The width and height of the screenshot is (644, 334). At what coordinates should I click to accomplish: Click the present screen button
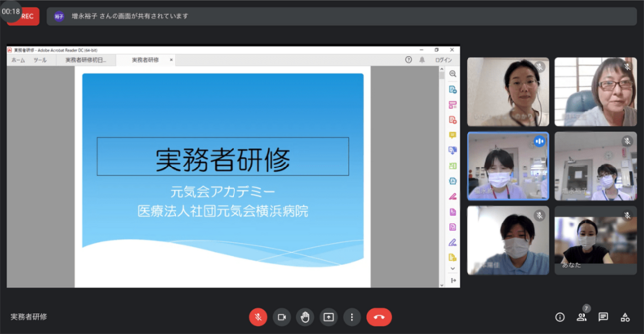click(x=329, y=317)
